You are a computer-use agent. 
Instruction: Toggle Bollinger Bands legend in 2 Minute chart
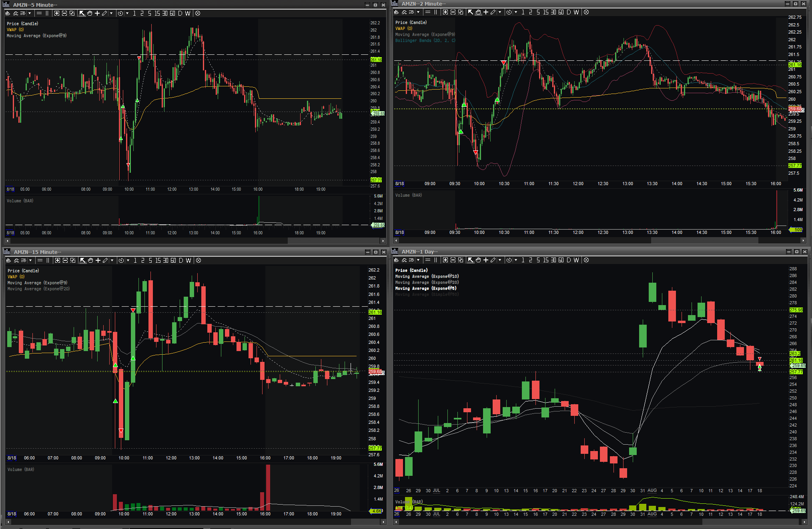[425, 40]
